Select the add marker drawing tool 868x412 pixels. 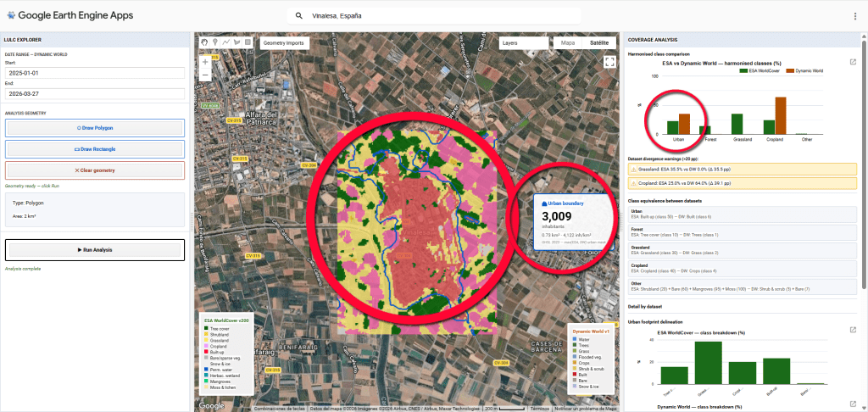point(215,42)
